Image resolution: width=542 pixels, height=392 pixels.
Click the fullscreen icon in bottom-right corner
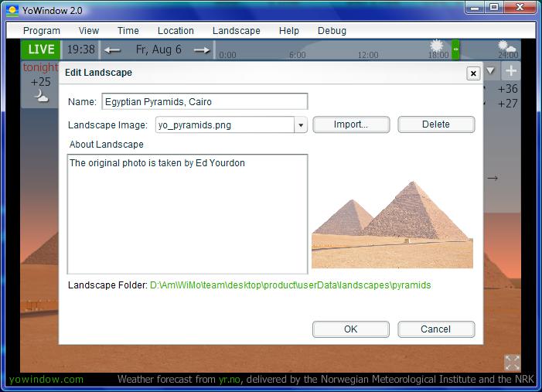pyautogui.click(x=512, y=363)
